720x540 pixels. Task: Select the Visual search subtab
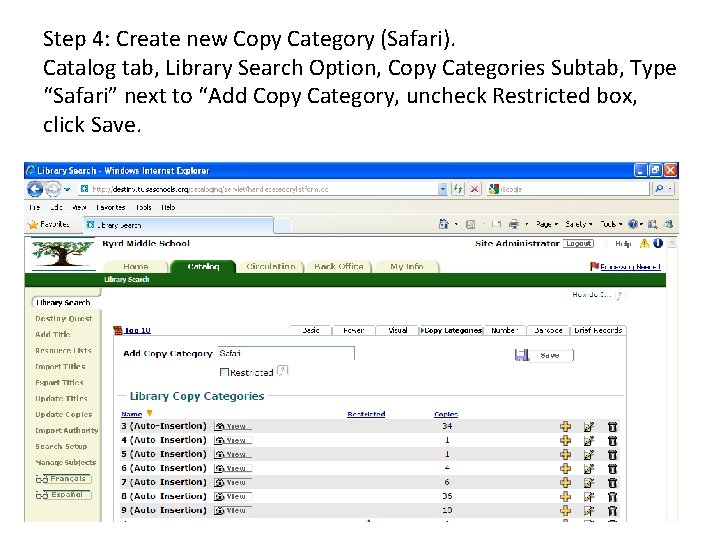click(397, 330)
